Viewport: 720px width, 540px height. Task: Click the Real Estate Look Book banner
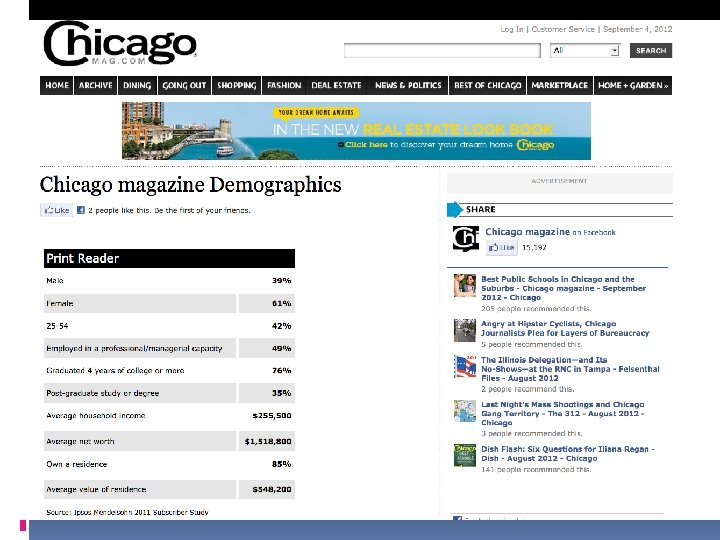356,131
